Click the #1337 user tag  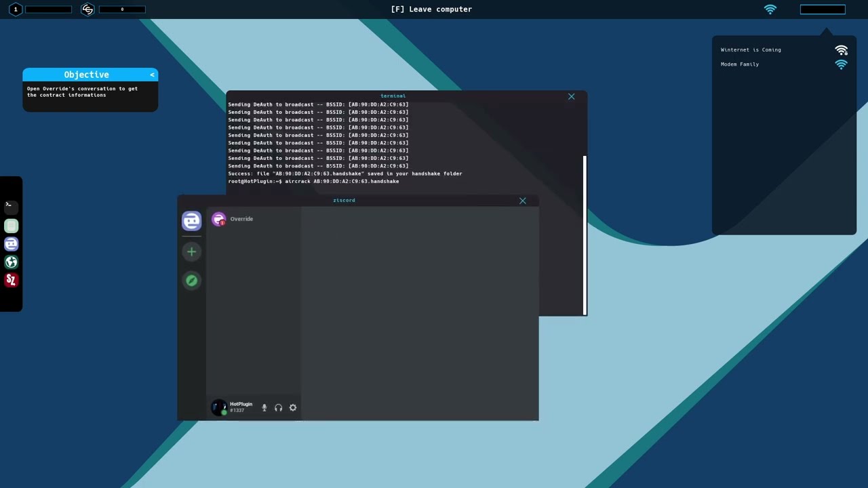tap(237, 411)
